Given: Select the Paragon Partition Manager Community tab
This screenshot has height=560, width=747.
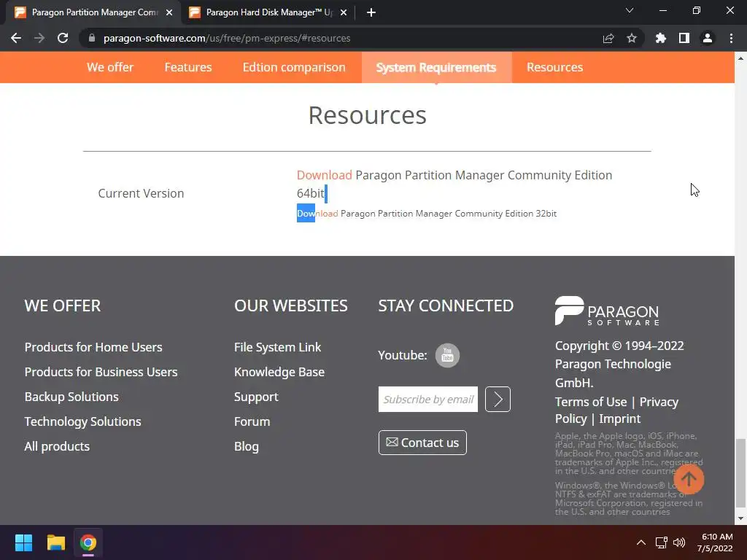Looking at the screenshot, I should pos(94,12).
